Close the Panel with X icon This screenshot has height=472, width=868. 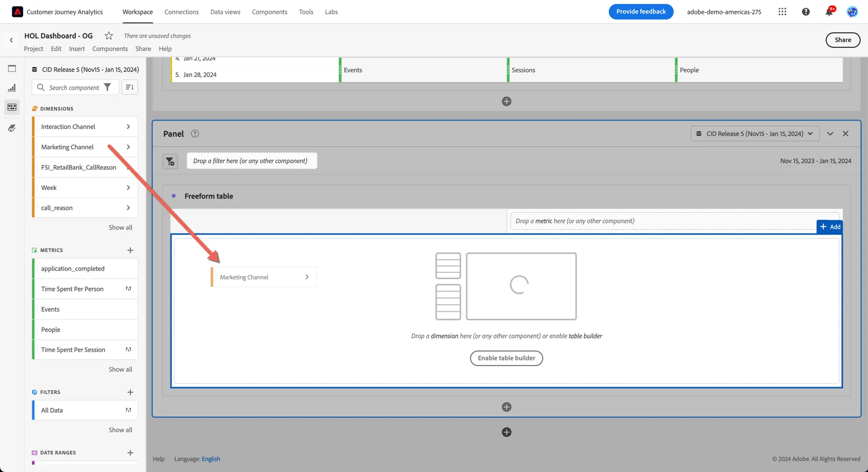point(845,134)
